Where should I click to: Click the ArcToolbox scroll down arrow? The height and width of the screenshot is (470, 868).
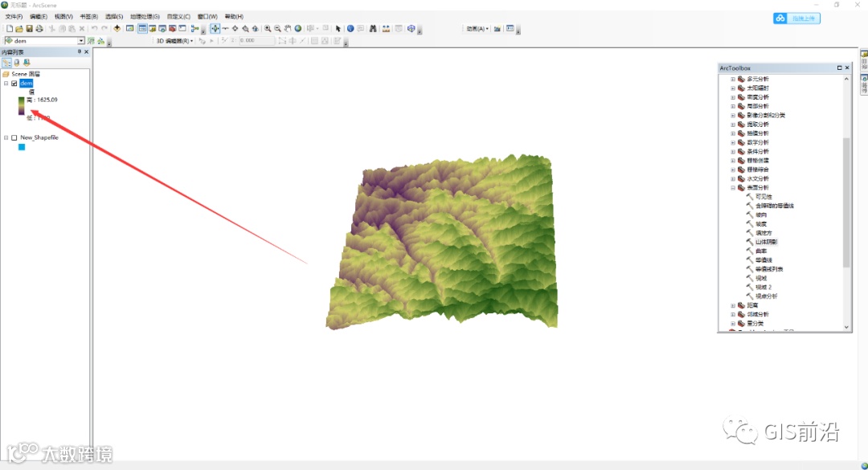(x=845, y=327)
